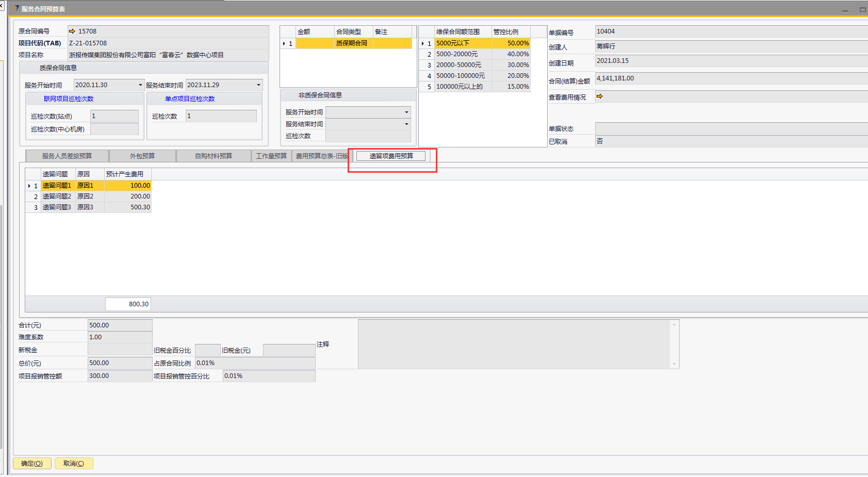Open the 质保 服务开始时间 date dropdown showing 2020.11.30
The width and height of the screenshot is (868, 477).
coord(140,85)
